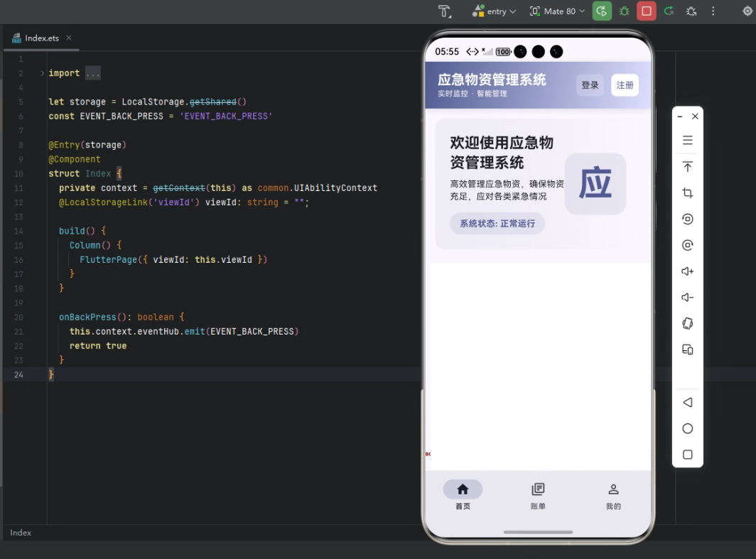
Task: Click the onBackPress method name
Action: point(87,317)
